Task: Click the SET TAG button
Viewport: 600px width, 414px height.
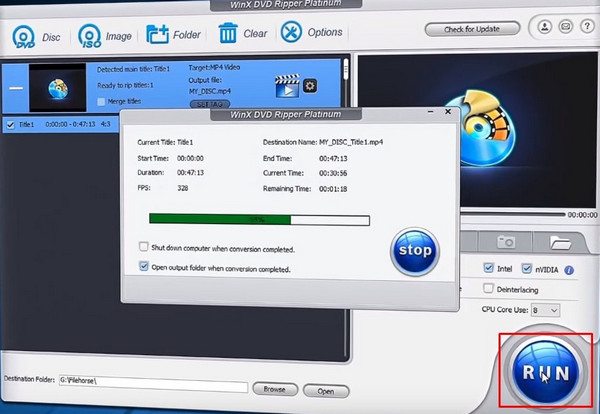Action: (x=210, y=104)
